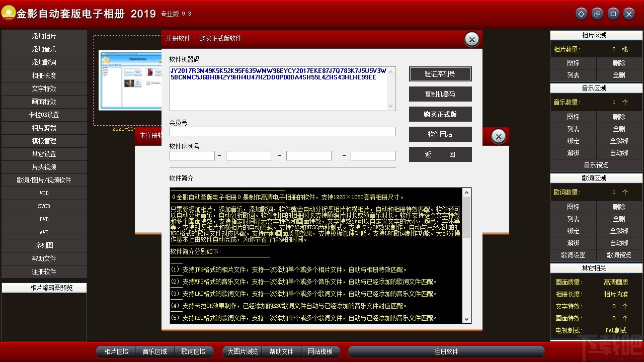Click the 验证序列号 button
The width and height of the screenshot is (644, 362).
click(440, 74)
